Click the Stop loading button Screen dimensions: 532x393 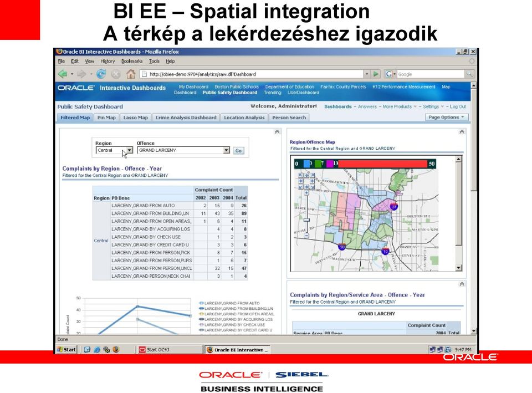point(116,74)
